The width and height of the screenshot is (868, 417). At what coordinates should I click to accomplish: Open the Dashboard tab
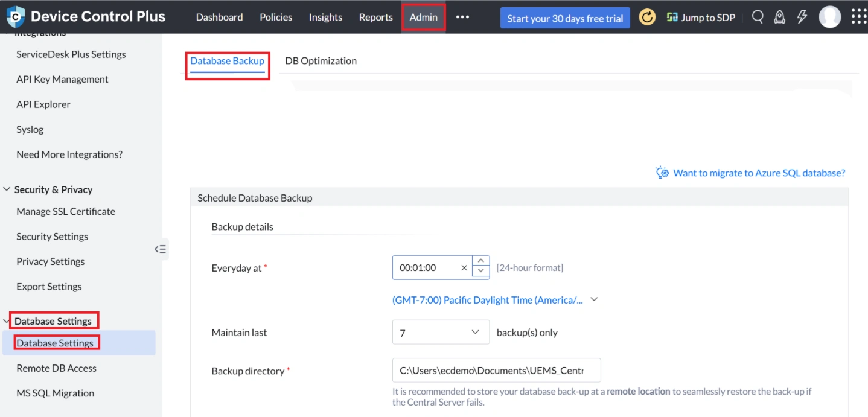coord(220,17)
